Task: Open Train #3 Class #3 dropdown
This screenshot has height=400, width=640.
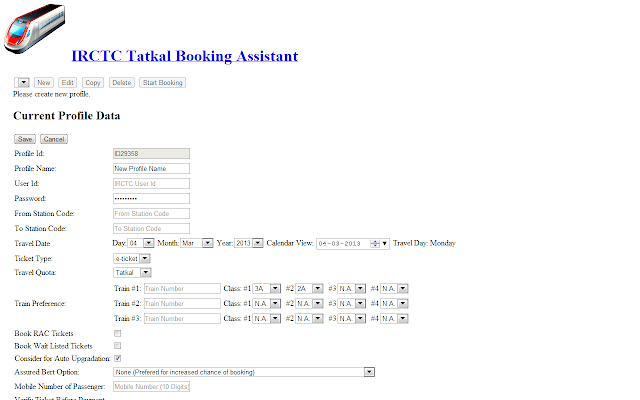Action: point(352,318)
